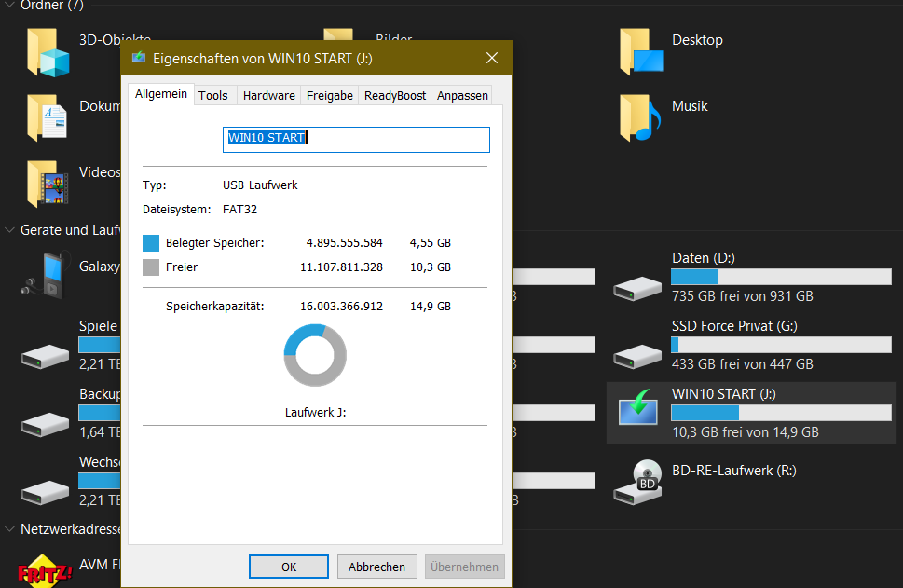The image size is (903, 588).
Task: Close the Eigenschaften dialog
Action: [492, 58]
